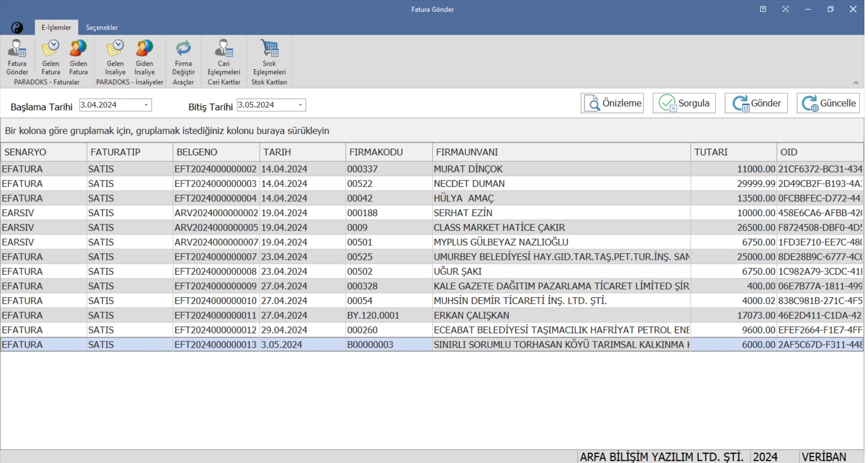Open Gelen Fatura from the ribbon

pos(50,57)
